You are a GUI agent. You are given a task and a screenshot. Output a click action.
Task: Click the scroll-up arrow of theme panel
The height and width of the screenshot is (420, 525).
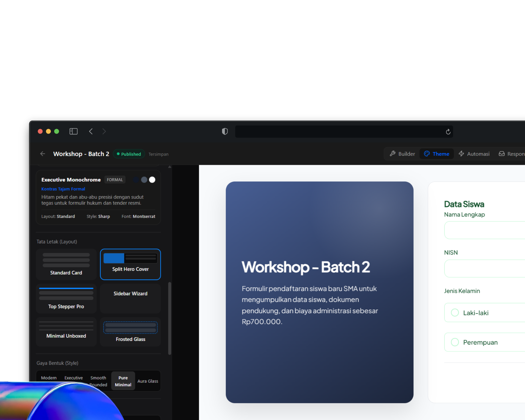(x=170, y=167)
